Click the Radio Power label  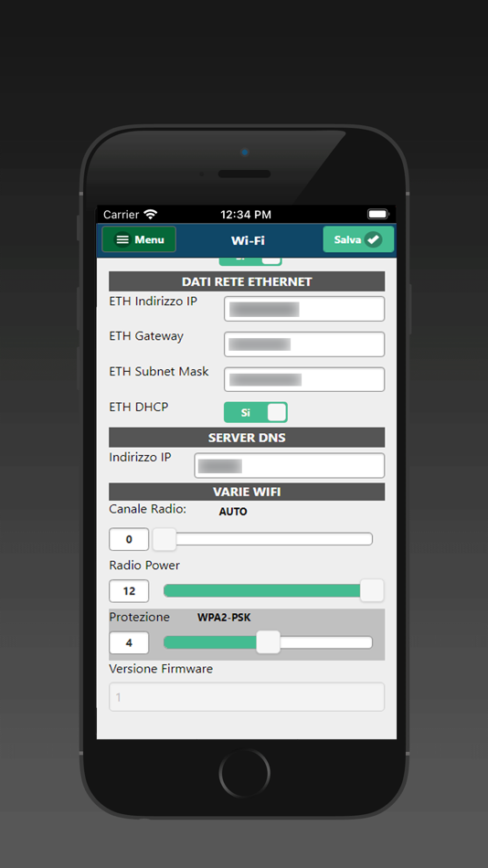(144, 566)
